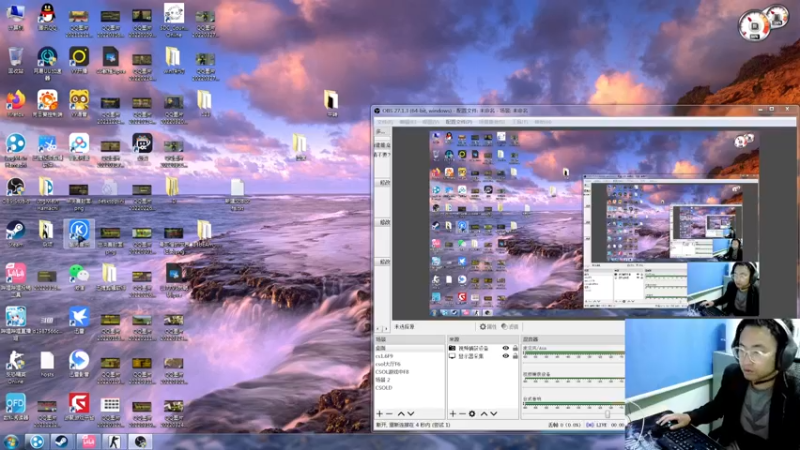
Task: Adjust the 台式音频 volume slider handle
Action: [x=607, y=414]
